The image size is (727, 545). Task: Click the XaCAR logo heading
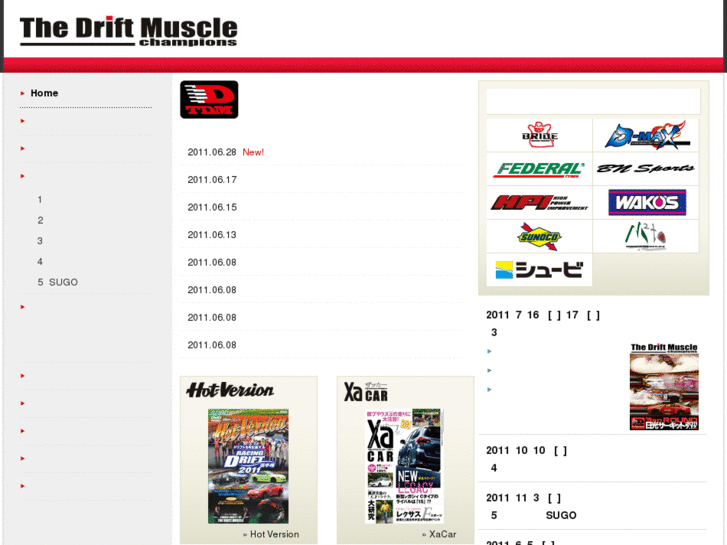click(x=366, y=392)
